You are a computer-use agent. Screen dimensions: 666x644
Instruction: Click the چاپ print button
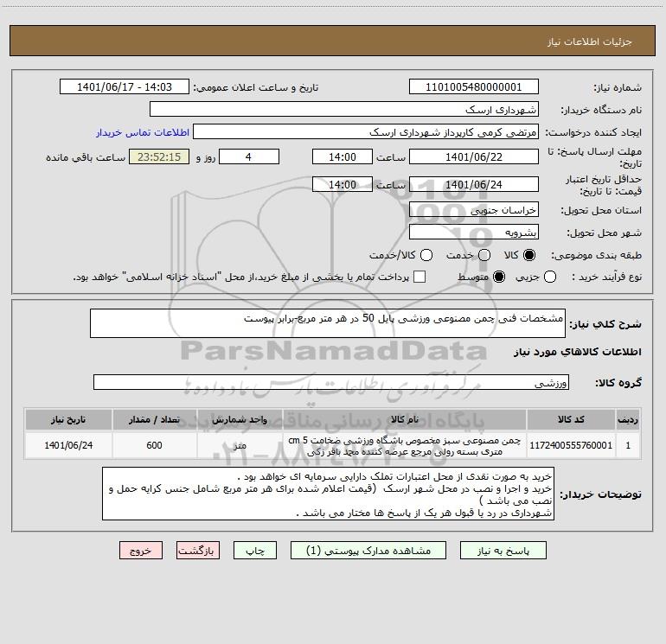(255, 551)
